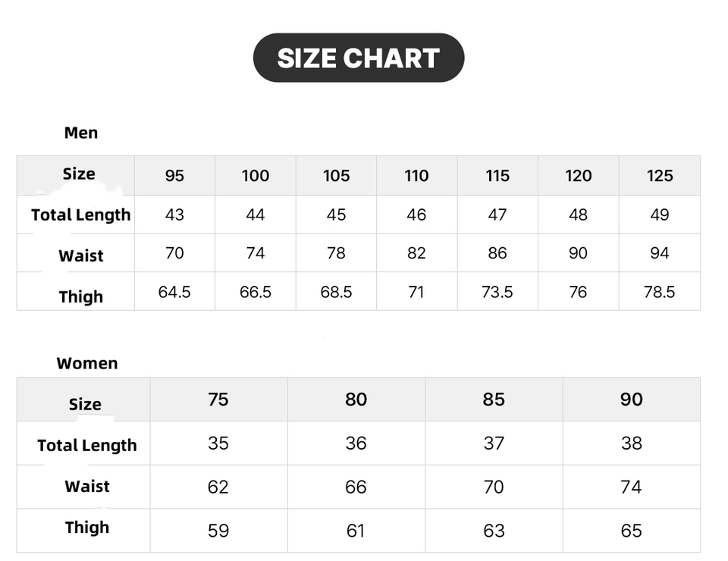
Task: Click the Women section heading
Action: point(87,363)
